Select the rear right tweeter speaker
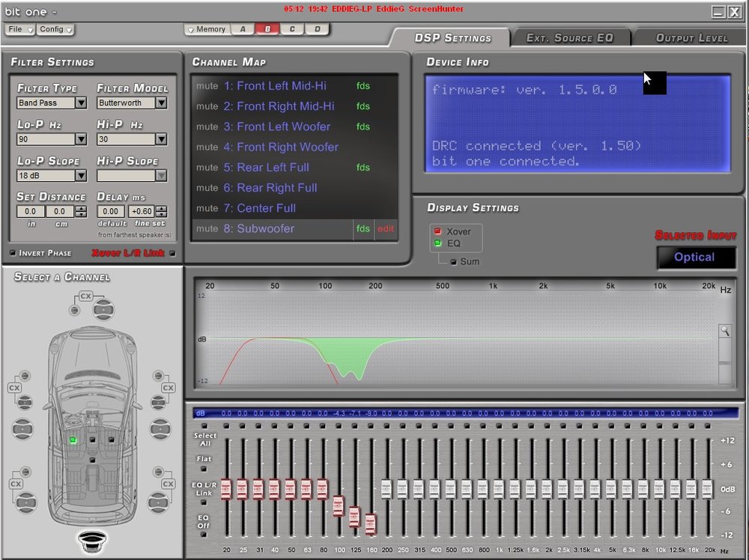749x560 pixels. tap(158, 472)
